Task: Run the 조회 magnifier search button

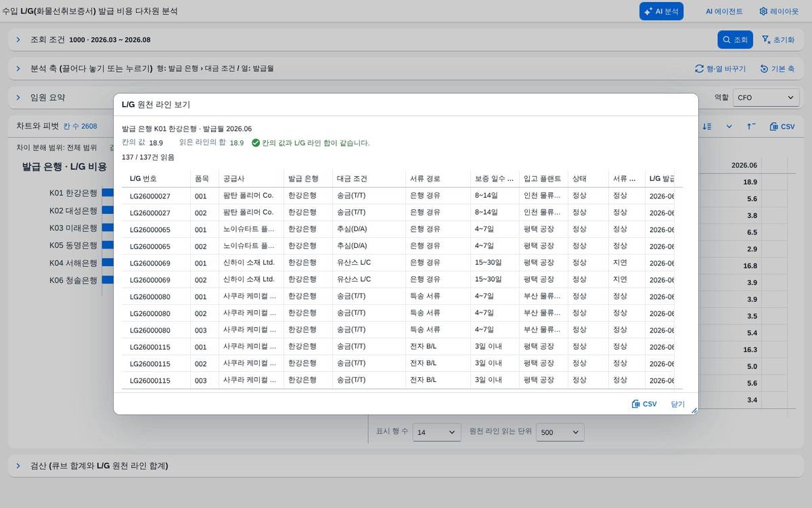Action: (x=735, y=39)
